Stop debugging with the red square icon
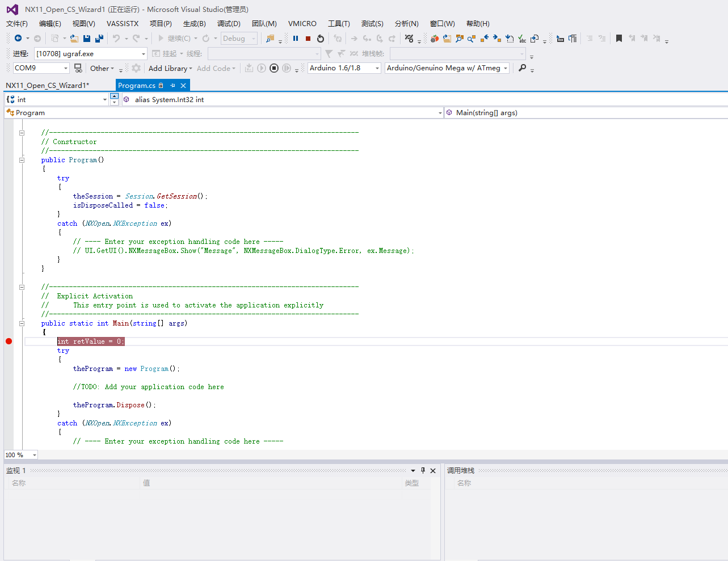 click(x=308, y=38)
